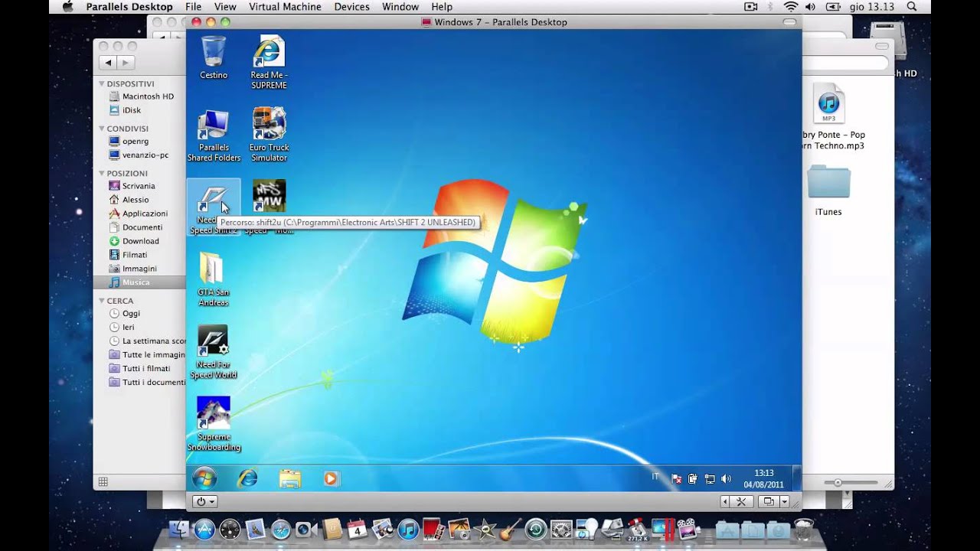Select Applicazioni in Finder sidebar
This screenshot has height=551, width=980.
[140, 214]
